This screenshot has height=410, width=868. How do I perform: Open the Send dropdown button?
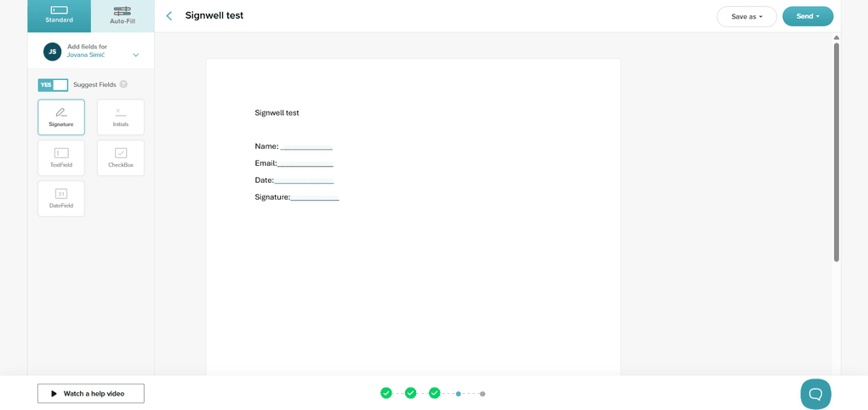click(808, 16)
